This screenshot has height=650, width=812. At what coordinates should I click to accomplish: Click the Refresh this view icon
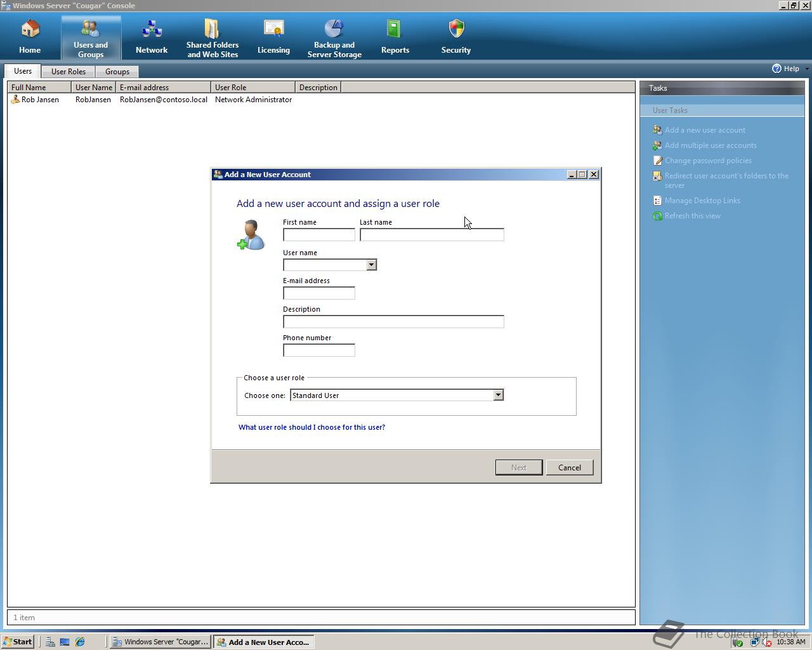[657, 216]
